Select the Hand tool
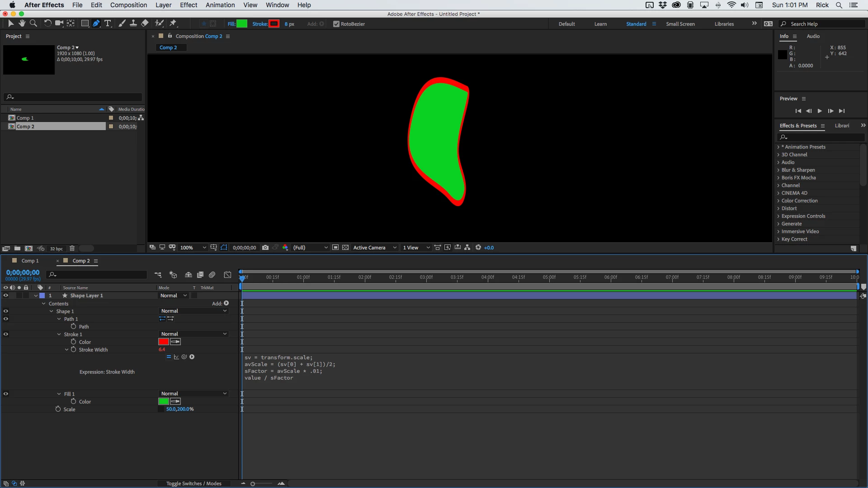868x488 pixels. point(22,23)
